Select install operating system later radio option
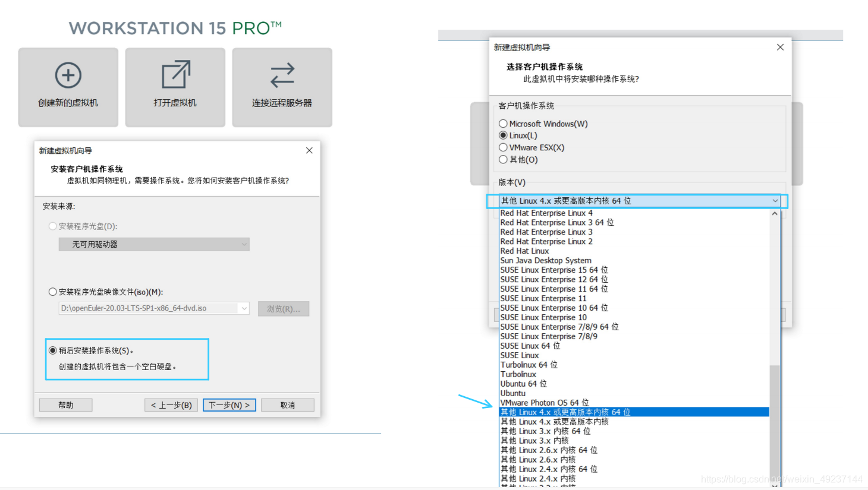This screenshot has width=868, height=490. (53, 350)
